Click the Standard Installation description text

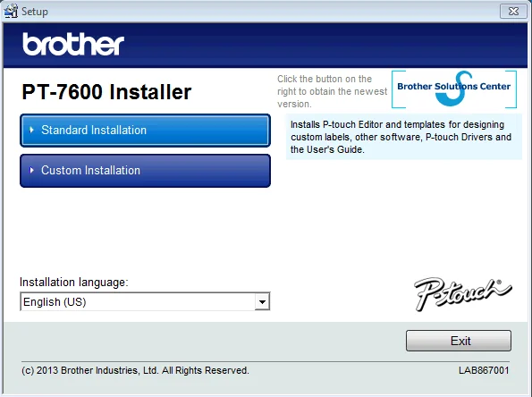[401, 137]
